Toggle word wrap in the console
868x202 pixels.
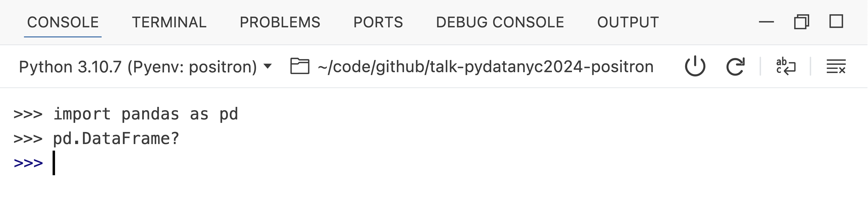(785, 66)
